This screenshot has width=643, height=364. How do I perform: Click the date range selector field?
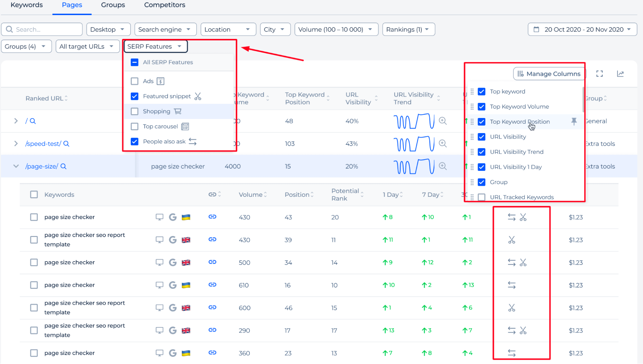[582, 29]
